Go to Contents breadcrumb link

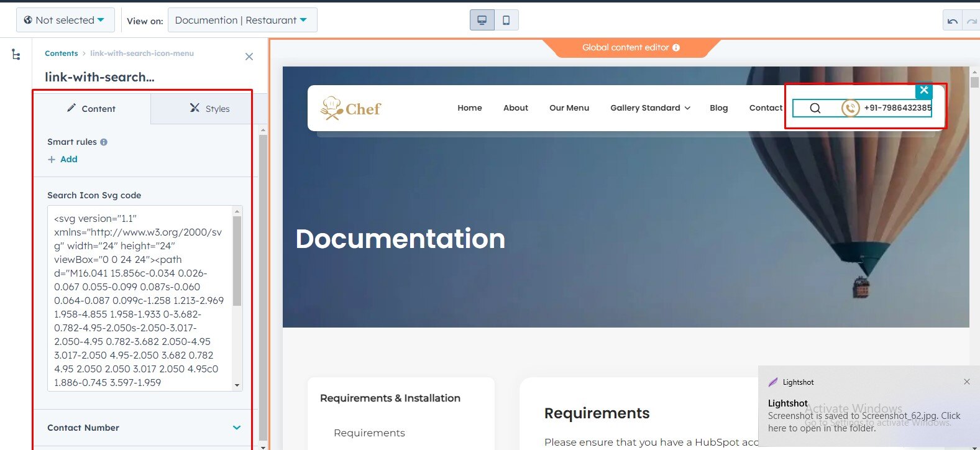[x=61, y=53]
